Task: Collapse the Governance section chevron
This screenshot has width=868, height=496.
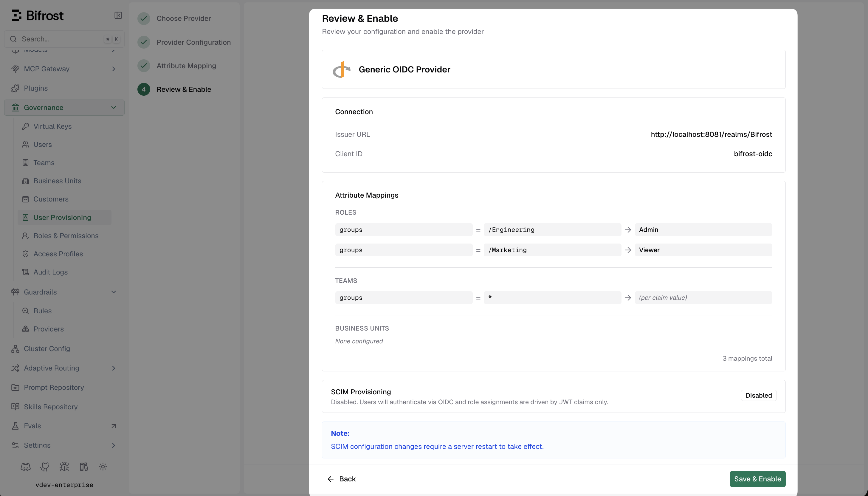Action: pyautogui.click(x=114, y=108)
